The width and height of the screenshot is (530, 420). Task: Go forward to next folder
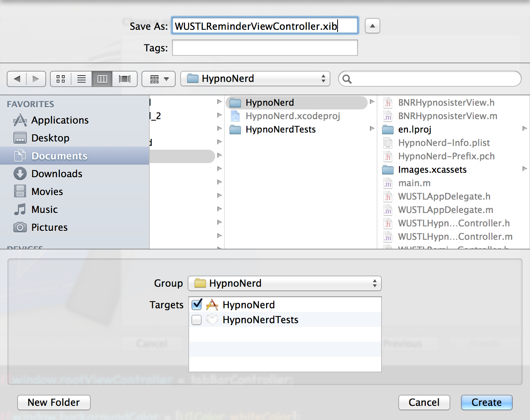click(x=36, y=79)
